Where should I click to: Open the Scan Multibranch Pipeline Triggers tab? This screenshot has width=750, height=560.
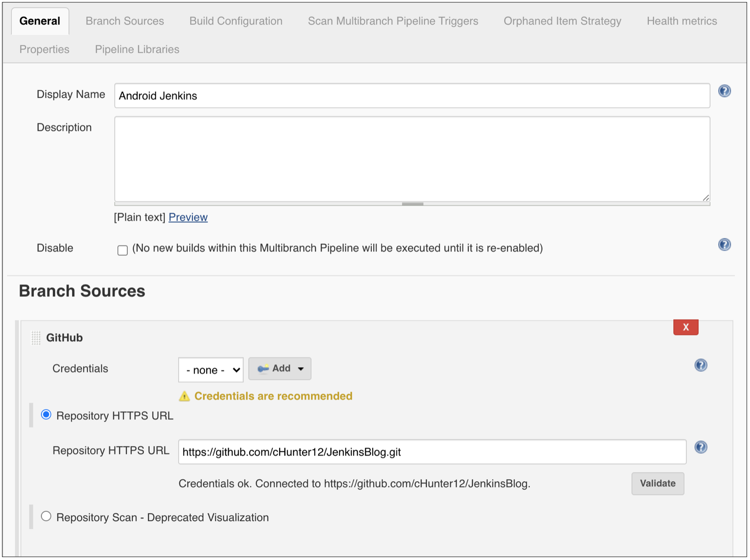(393, 21)
